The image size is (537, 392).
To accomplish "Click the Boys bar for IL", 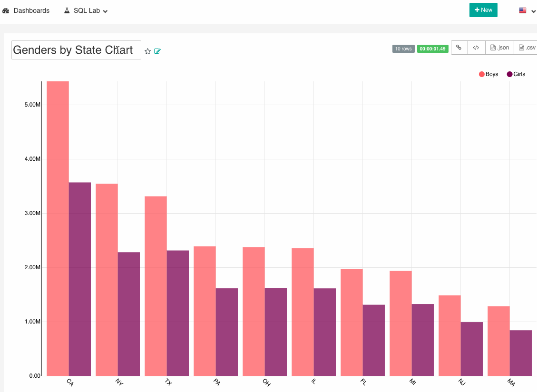I will 303,312.
